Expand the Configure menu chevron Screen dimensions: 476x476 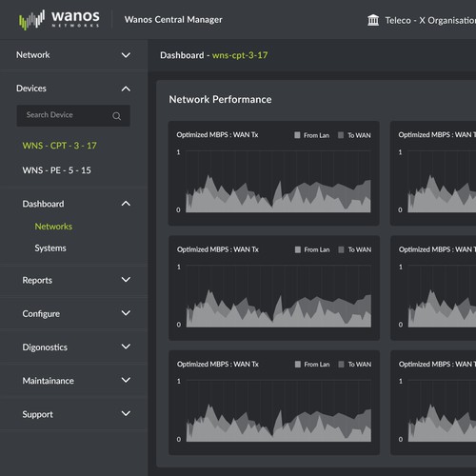tap(126, 313)
